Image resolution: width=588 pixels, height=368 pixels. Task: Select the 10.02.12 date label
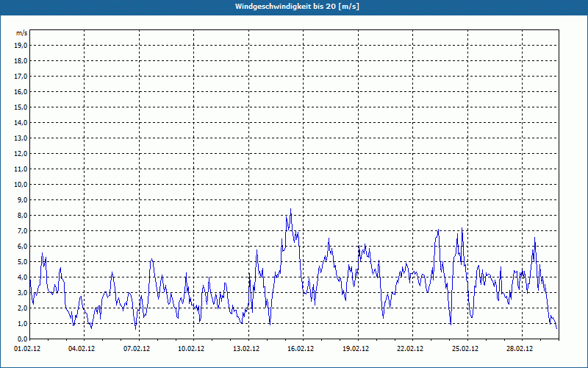coord(191,349)
